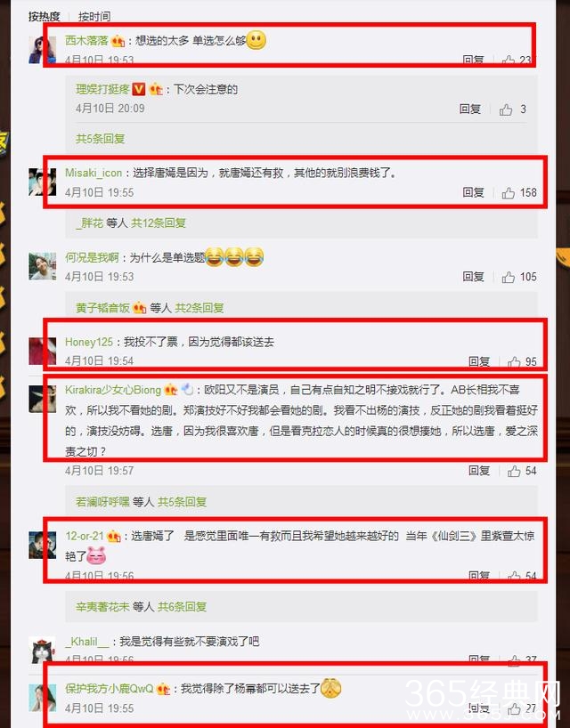Viewport: 570px width, 728px height.
Task: Like Misaki_icon's comment with 158 likes
Action: (x=508, y=192)
